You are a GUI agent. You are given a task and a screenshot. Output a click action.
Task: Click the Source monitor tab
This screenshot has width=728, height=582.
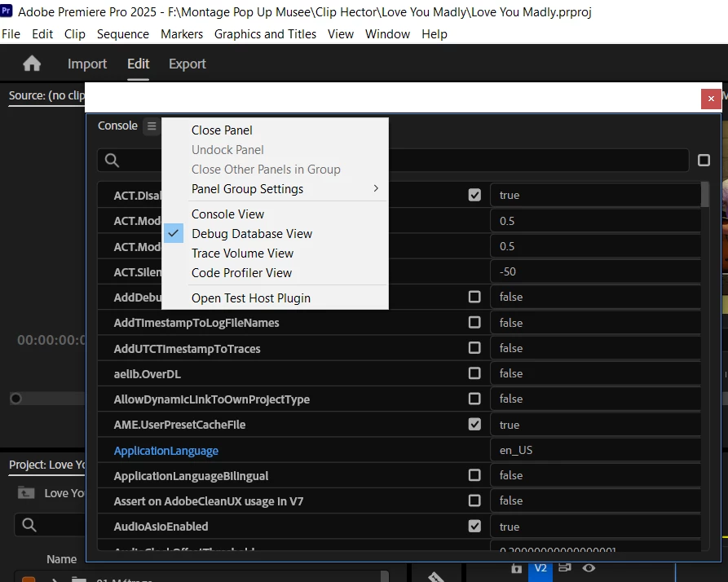click(x=46, y=95)
